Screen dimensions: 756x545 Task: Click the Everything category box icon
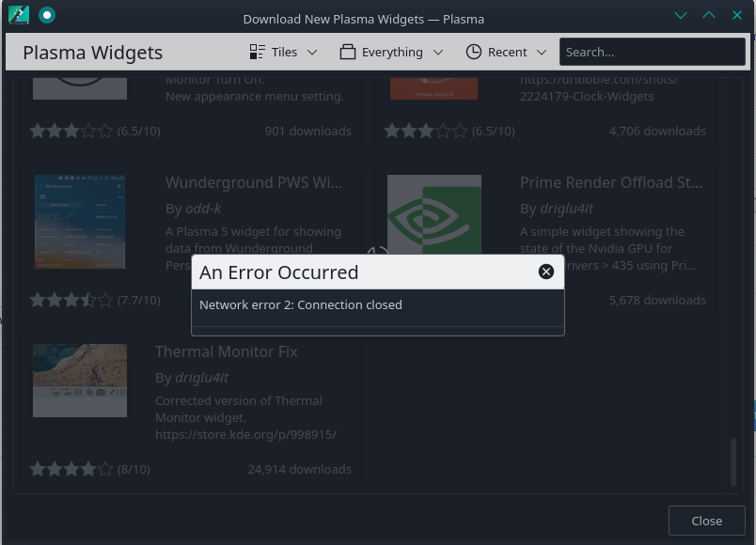coord(348,52)
